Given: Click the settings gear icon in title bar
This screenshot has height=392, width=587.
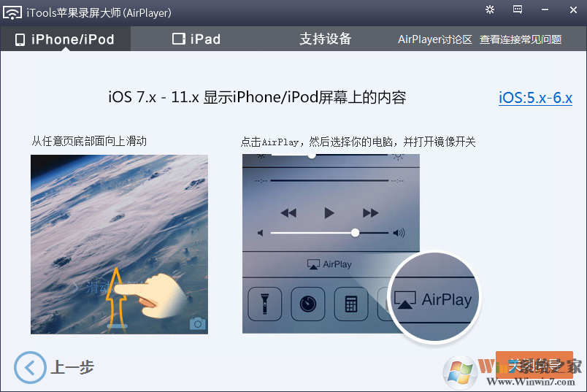Looking at the screenshot, I should pyautogui.click(x=490, y=9).
